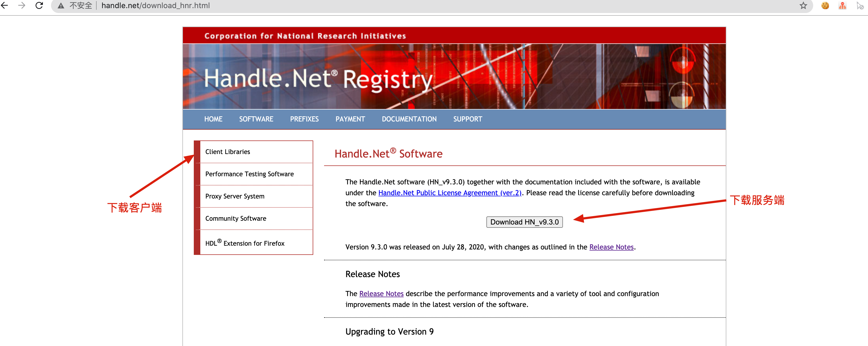Open the Handle.Net Public License Agreement link

450,193
